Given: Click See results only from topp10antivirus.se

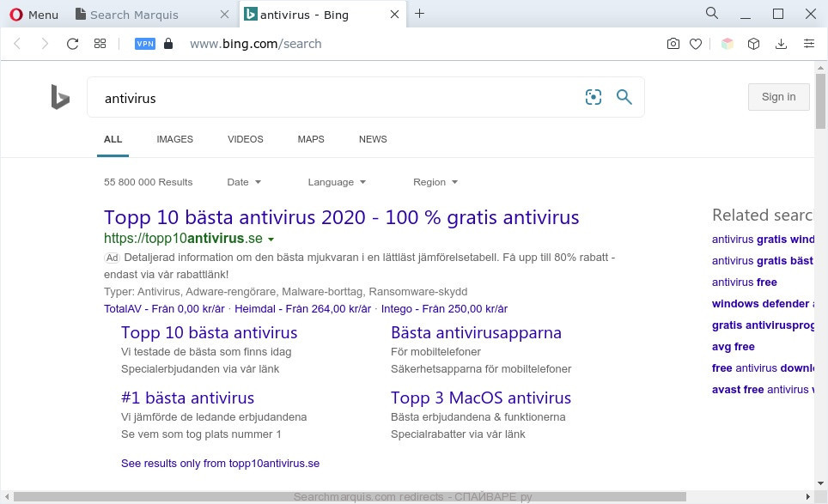Looking at the screenshot, I should 220,464.
